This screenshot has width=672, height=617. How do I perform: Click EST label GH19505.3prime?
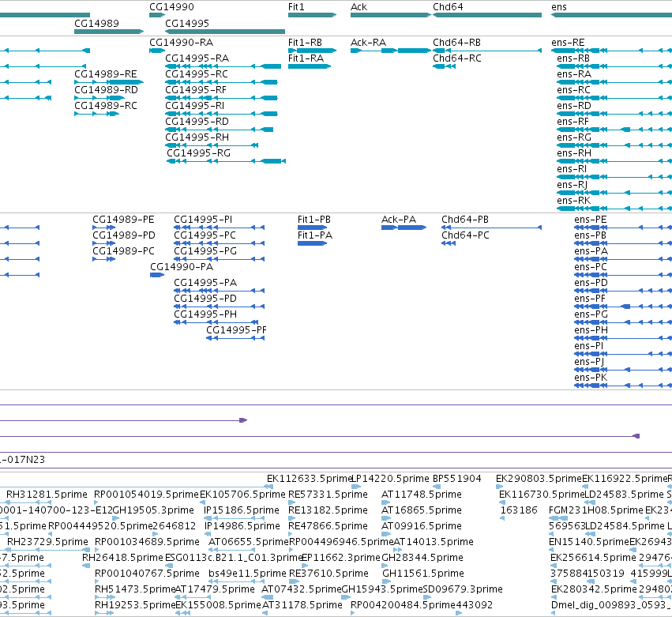tap(153, 510)
